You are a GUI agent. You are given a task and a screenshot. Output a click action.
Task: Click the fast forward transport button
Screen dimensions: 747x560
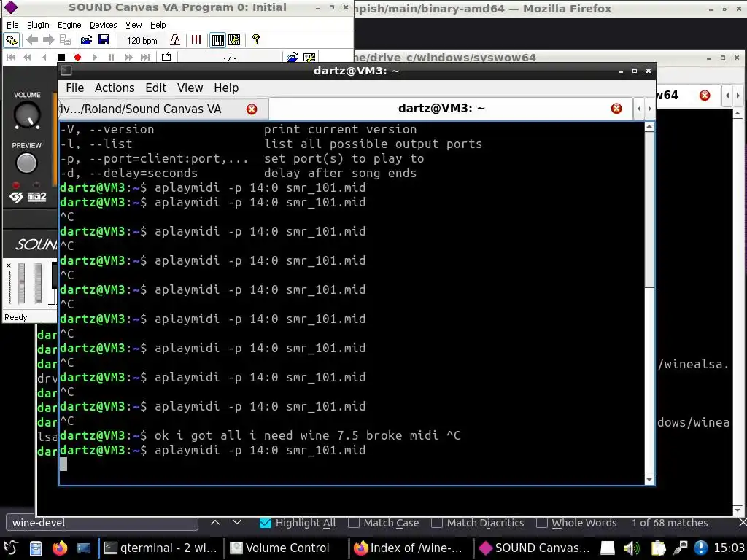(128, 58)
